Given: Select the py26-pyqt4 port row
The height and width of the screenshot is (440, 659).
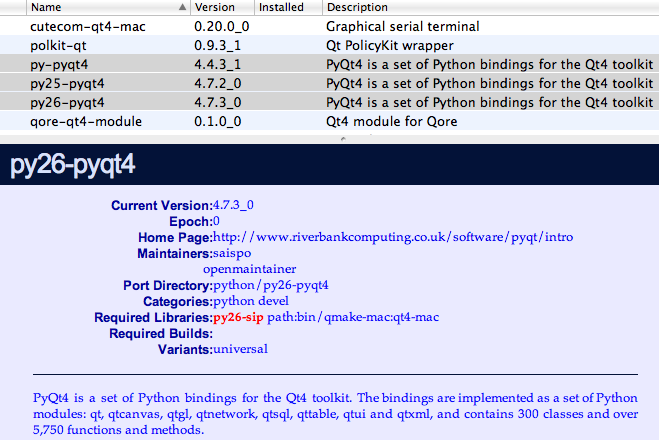Looking at the screenshot, I should (x=330, y=102).
